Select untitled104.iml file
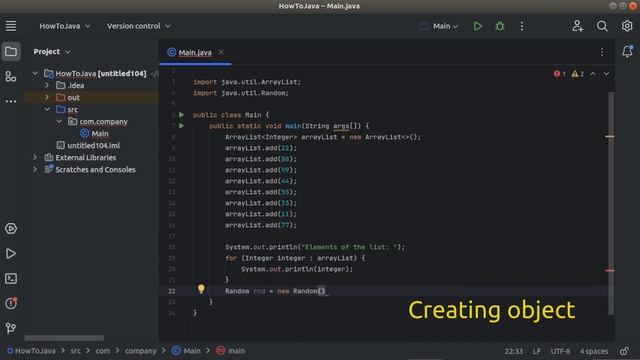The width and height of the screenshot is (640, 360). pyautogui.click(x=93, y=145)
